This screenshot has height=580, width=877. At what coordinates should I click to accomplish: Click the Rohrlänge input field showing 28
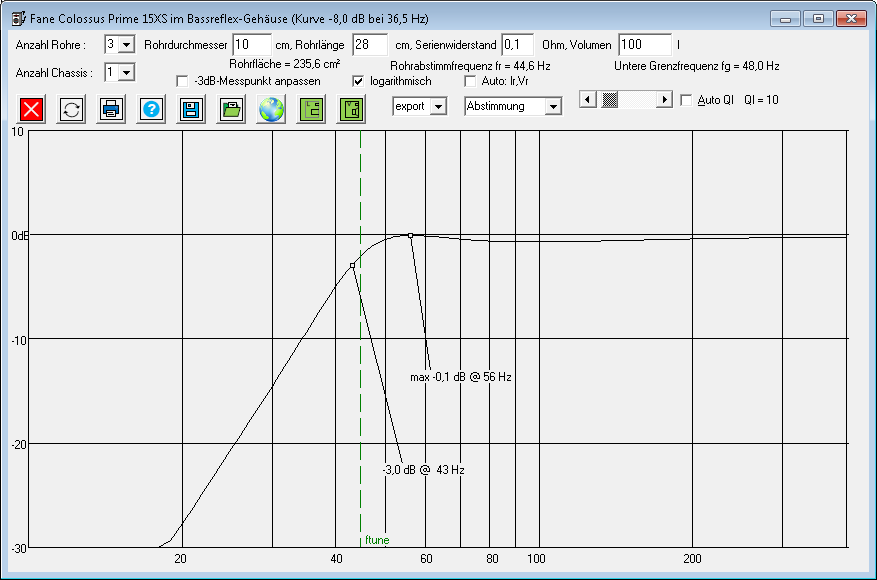coord(370,45)
